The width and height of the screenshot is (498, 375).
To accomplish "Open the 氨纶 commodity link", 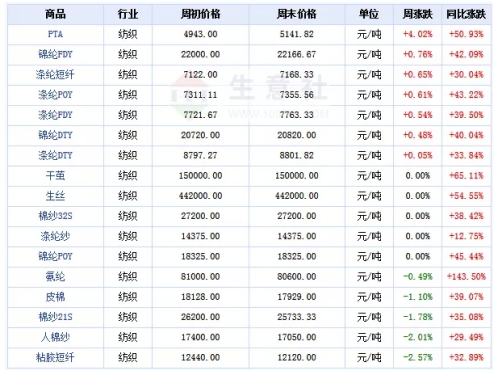I will pyautogui.click(x=55, y=277).
